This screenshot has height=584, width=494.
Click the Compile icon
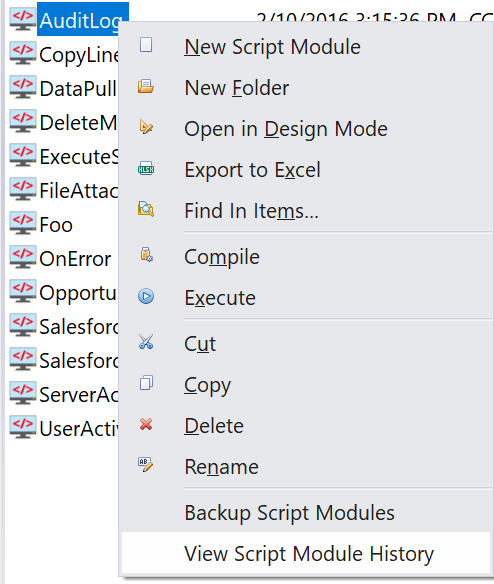click(146, 255)
